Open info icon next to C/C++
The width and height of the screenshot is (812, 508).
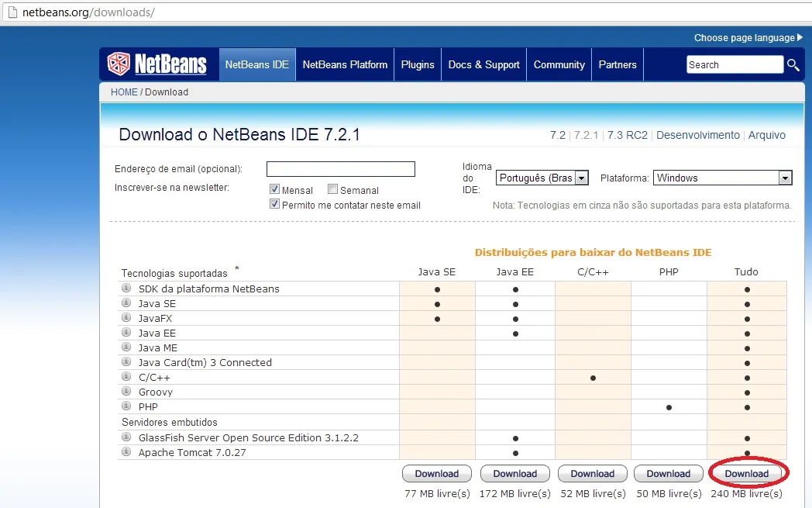pyautogui.click(x=126, y=377)
